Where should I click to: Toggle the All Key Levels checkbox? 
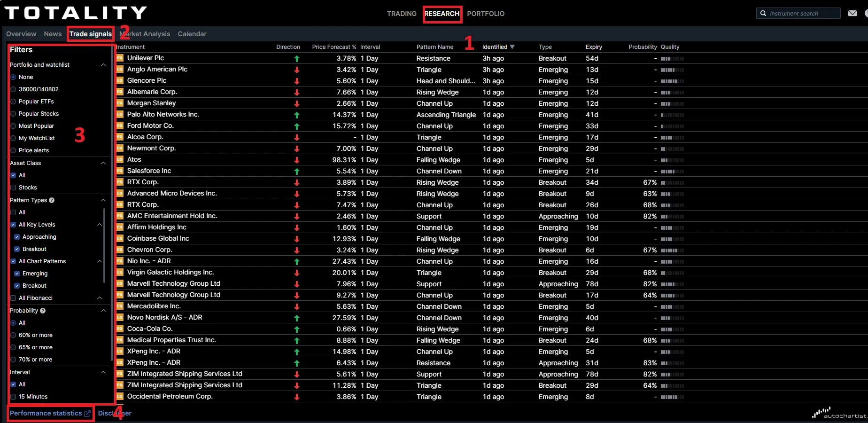(x=13, y=225)
